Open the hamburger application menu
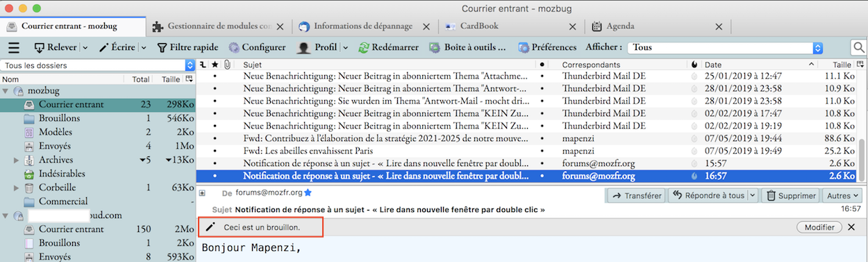 pyautogui.click(x=13, y=47)
